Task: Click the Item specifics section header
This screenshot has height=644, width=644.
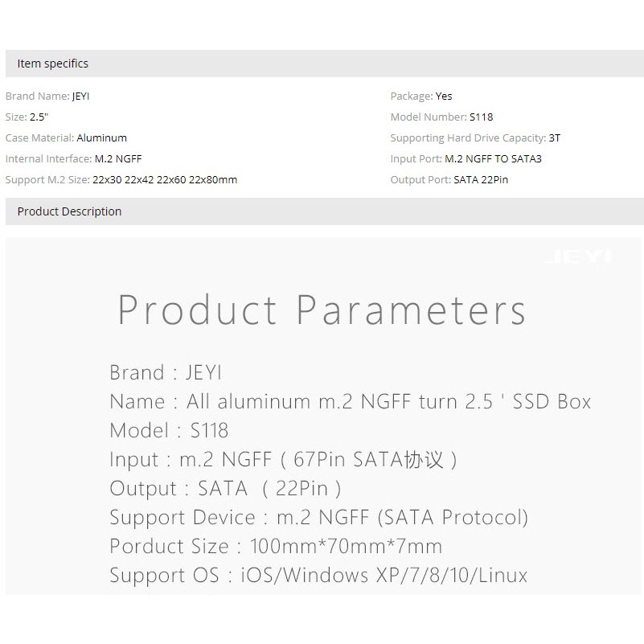Action: pos(53,64)
